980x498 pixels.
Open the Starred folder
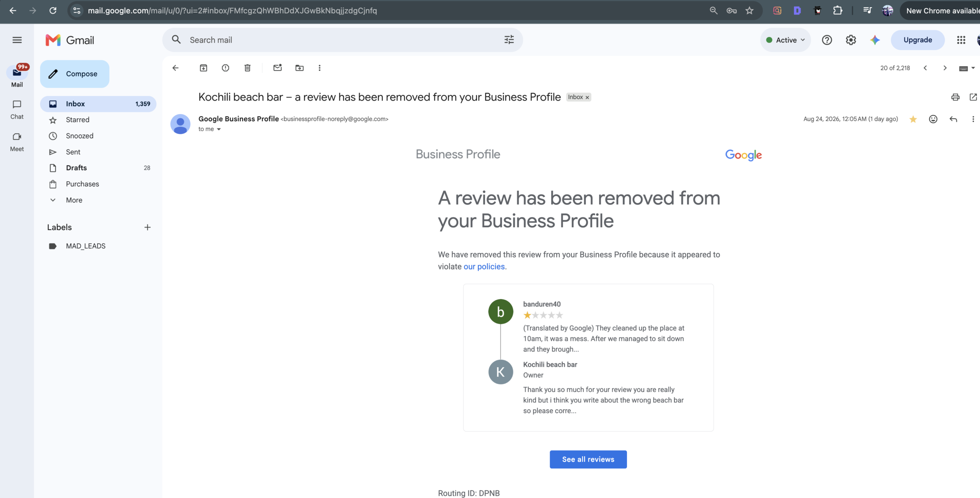pyautogui.click(x=98, y=120)
